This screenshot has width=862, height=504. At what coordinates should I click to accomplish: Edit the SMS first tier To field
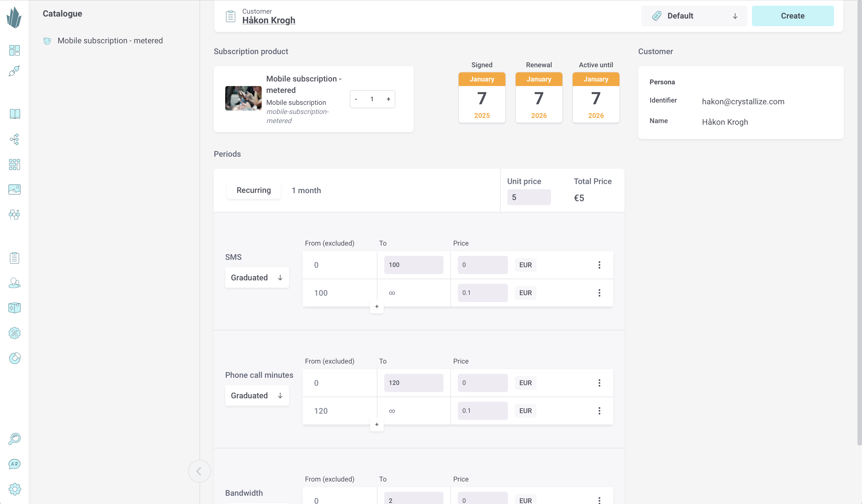[414, 265]
